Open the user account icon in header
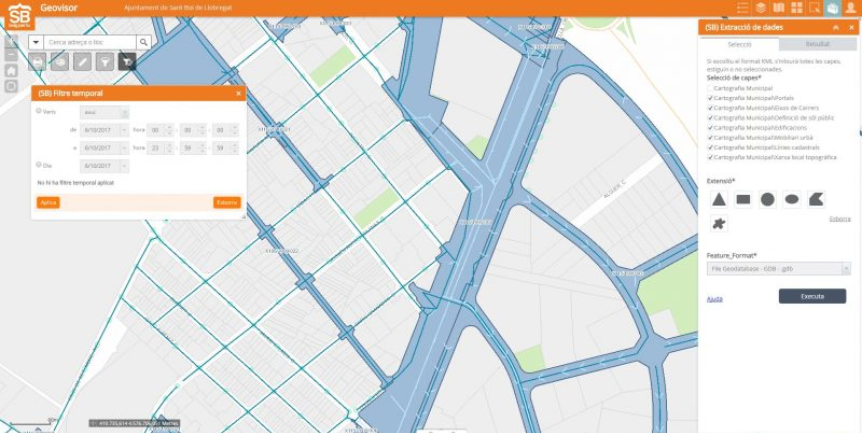The width and height of the screenshot is (862, 433). coord(851,8)
